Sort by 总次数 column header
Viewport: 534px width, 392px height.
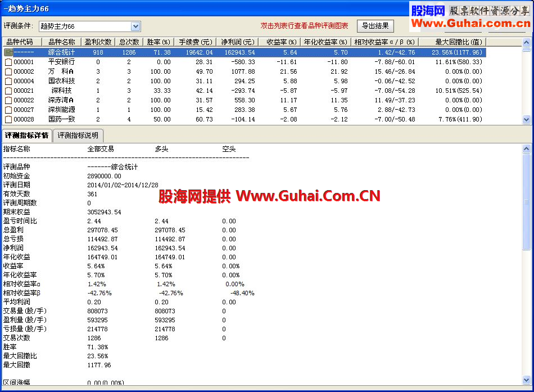point(129,42)
